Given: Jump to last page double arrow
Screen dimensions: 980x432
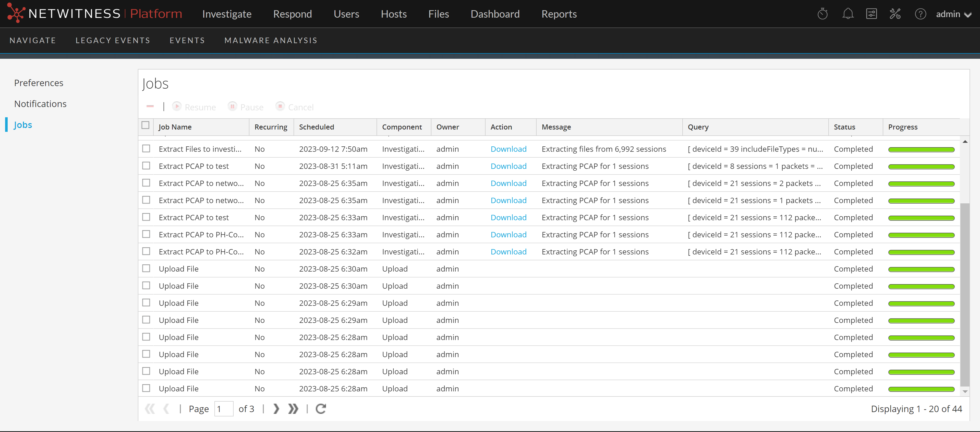Looking at the screenshot, I should 293,408.
